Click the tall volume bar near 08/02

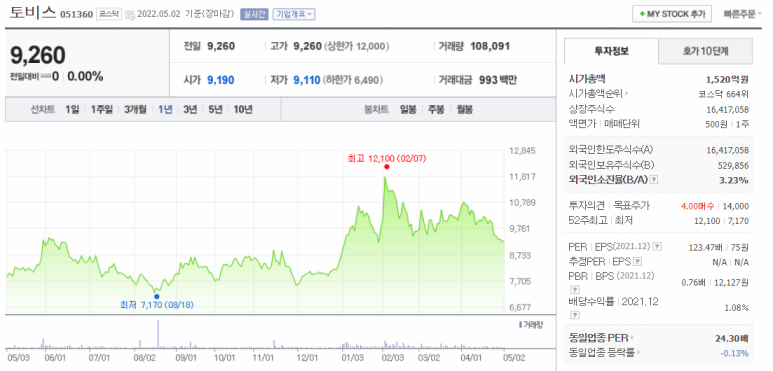pos(158,335)
